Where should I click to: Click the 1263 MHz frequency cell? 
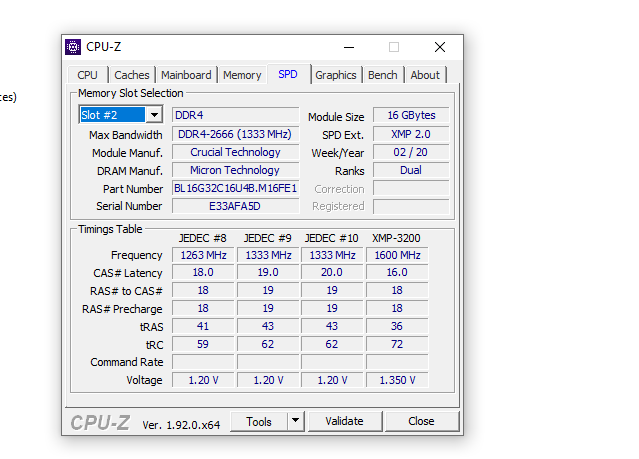(x=203, y=255)
